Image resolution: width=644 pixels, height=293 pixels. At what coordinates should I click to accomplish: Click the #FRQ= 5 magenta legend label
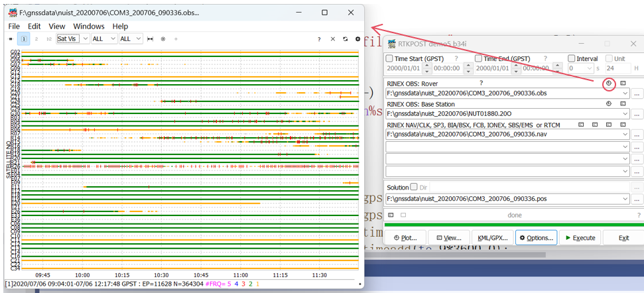[218, 284]
